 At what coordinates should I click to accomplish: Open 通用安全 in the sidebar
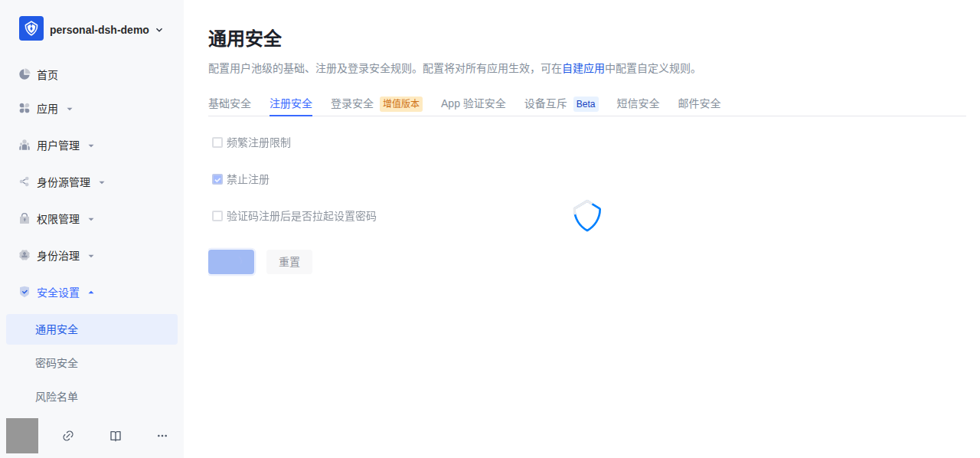[92, 329]
